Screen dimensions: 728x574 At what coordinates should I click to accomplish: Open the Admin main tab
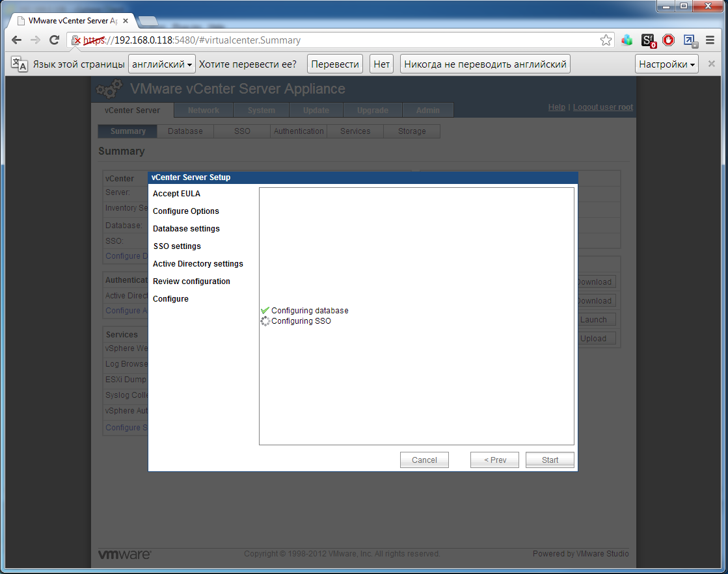pos(428,110)
